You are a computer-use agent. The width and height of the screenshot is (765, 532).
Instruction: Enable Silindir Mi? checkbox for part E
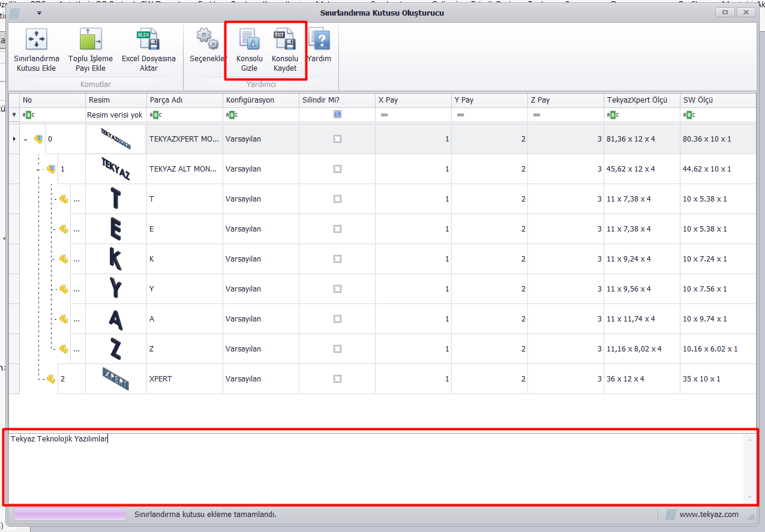click(x=337, y=229)
